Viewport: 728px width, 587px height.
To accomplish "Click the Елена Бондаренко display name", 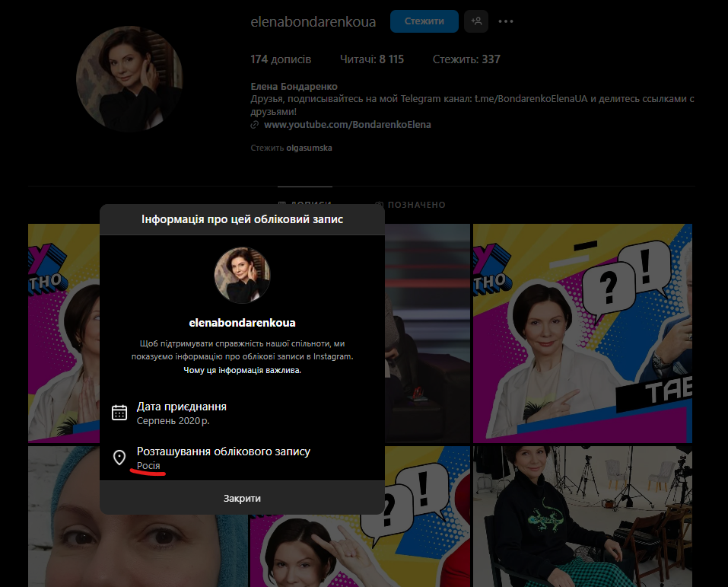I will tap(294, 87).
